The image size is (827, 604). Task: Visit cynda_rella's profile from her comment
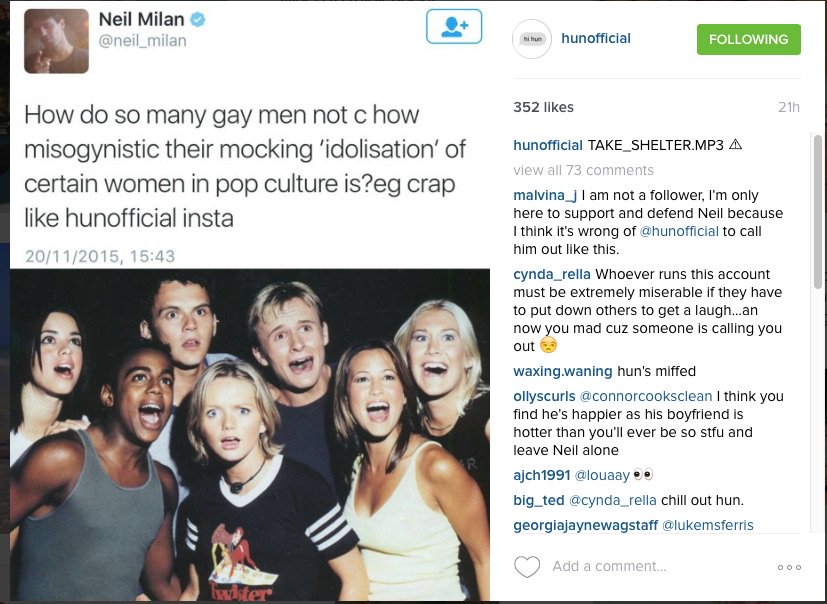[x=550, y=274]
